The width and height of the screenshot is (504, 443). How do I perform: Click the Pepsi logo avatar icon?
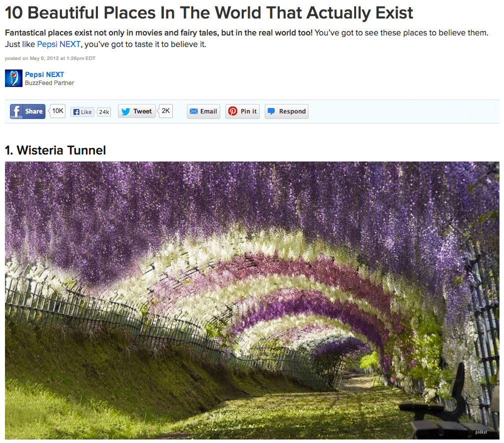[x=13, y=78]
